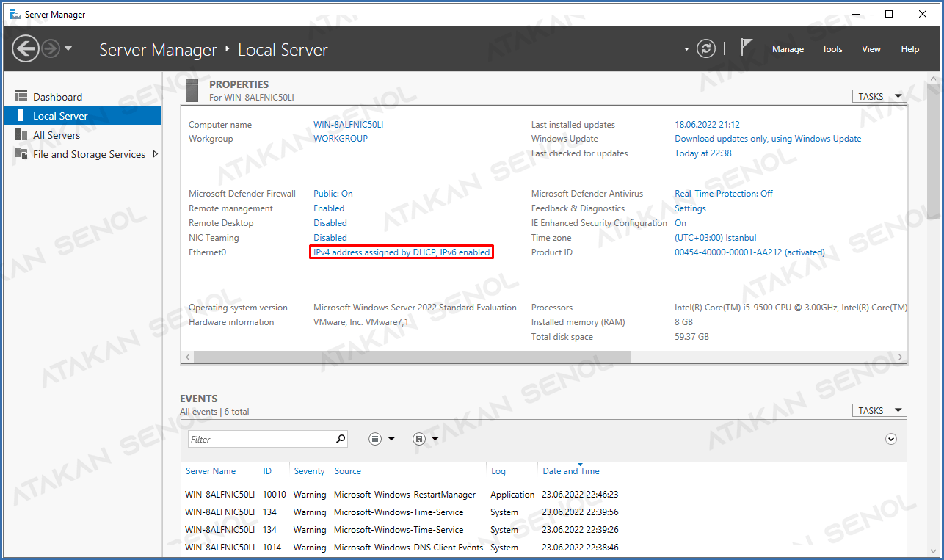The height and width of the screenshot is (560, 944).
Task: Click the Refresh icon in header
Action: pyautogui.click(x=706, y=49)
